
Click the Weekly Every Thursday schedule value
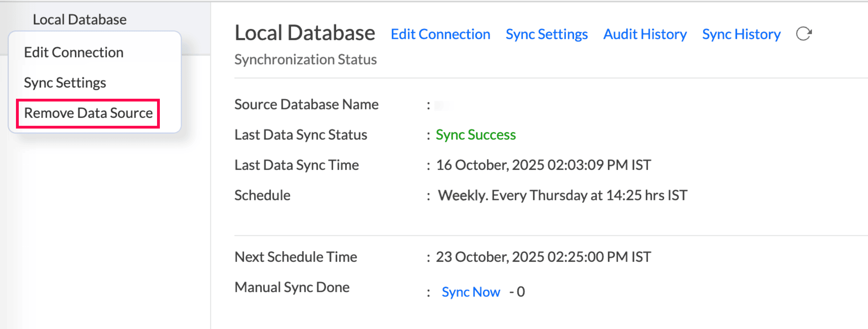(562, 195)
